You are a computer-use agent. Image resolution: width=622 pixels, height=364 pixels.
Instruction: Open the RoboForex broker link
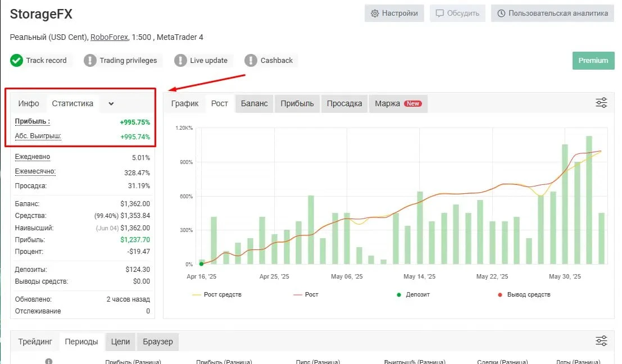109,37
